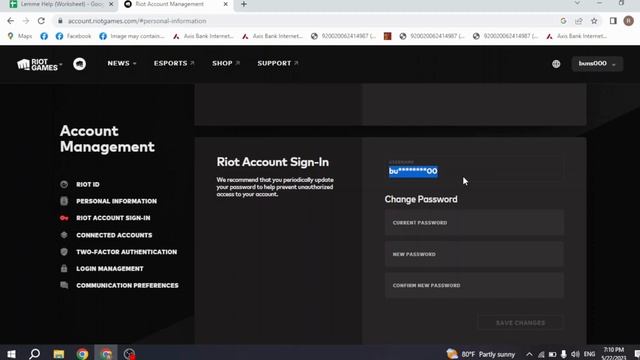Open a new browser tab

(x=244, y=4)
